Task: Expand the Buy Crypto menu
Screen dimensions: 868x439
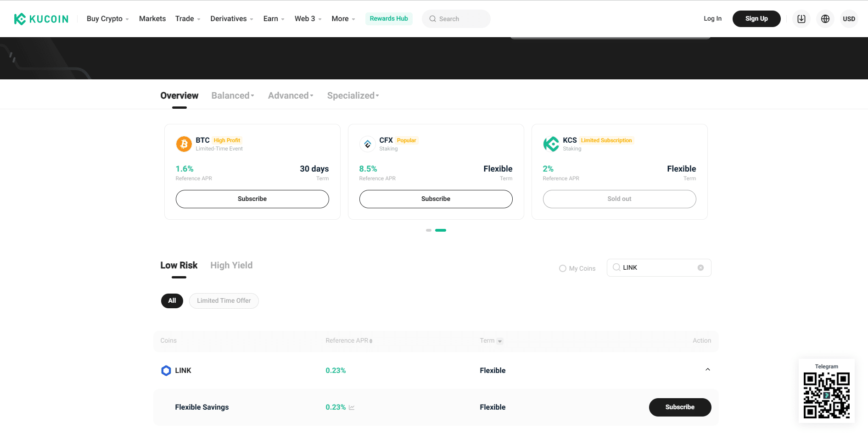Action: click(108, 19)
